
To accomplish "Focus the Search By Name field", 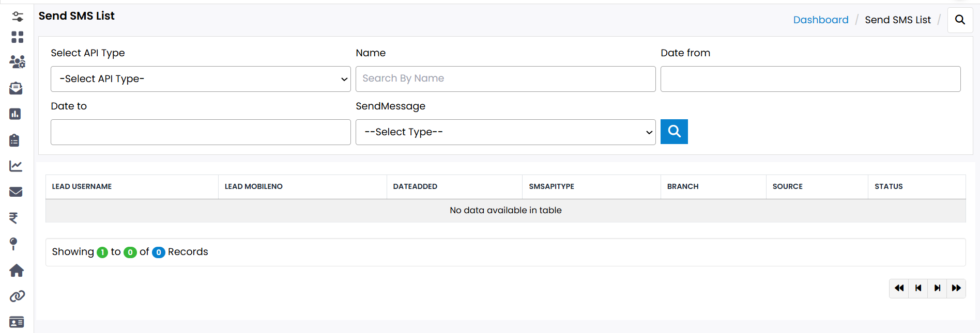I will tap(506, 79).
